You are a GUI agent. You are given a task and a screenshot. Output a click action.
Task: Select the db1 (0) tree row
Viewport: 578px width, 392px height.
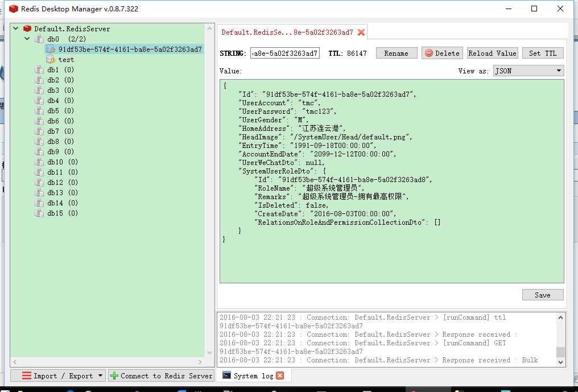click(x=60, y=70)
